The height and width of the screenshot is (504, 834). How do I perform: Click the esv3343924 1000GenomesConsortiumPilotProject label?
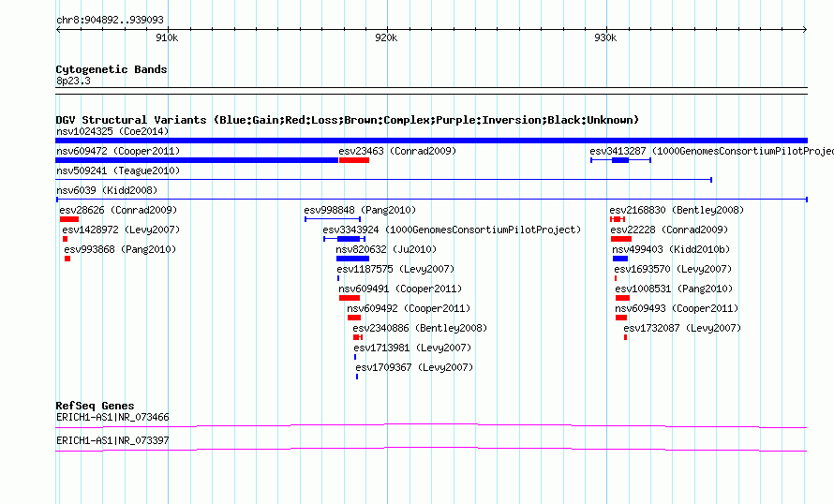[x=452, y=230]
